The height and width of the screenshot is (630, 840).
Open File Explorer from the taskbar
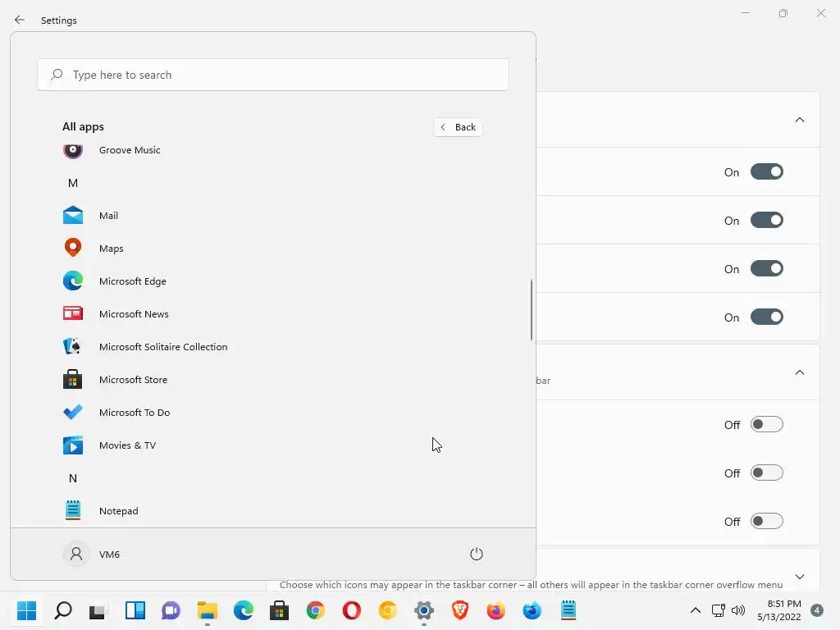point(208,610)
